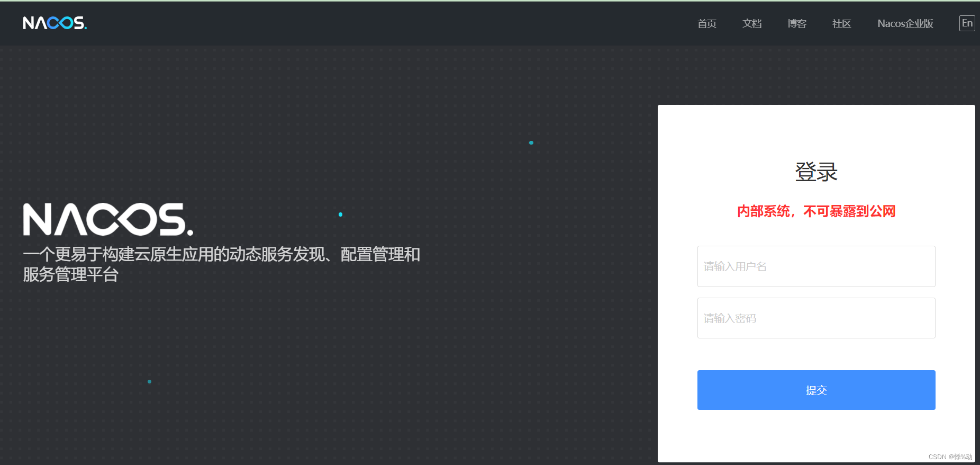
Task: Open the Nacos企业版 enterprise link
Action: 905,23
